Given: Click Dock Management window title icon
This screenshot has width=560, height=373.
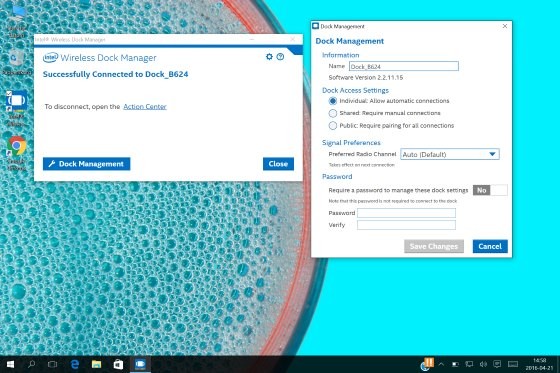Looking at the screenshot, I should [x=315, y=26].
